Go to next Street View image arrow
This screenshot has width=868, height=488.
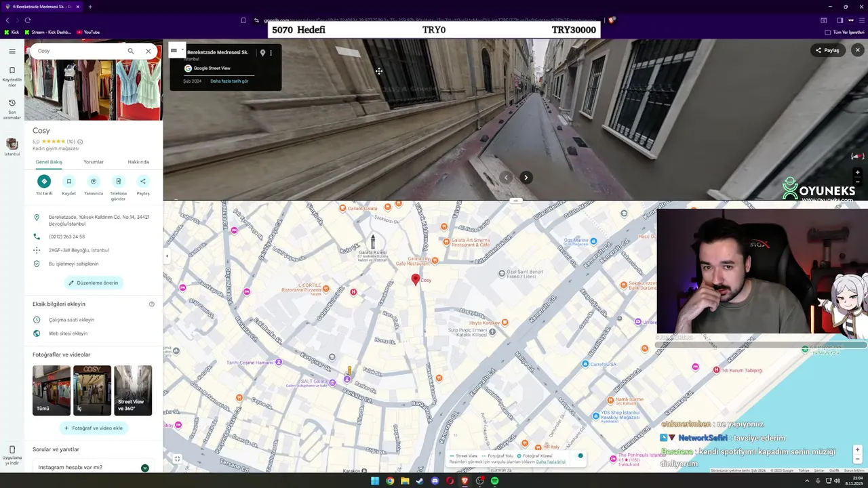526,178
